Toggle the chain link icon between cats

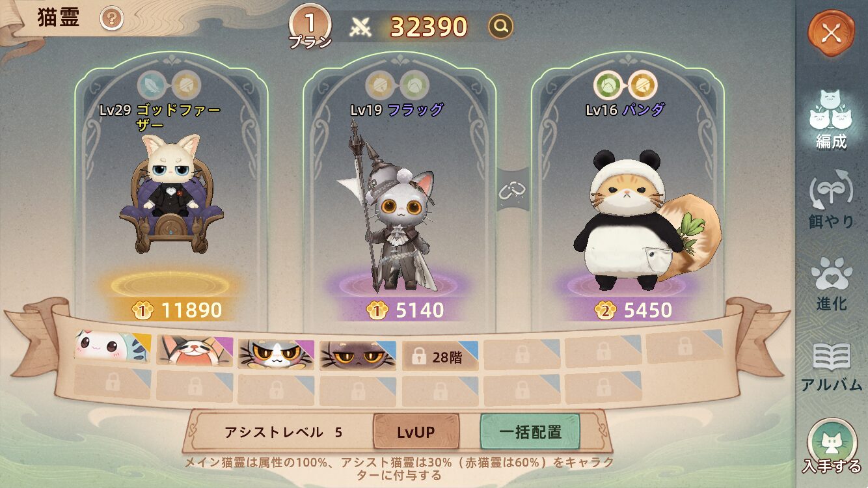click(x=512, y=189)
